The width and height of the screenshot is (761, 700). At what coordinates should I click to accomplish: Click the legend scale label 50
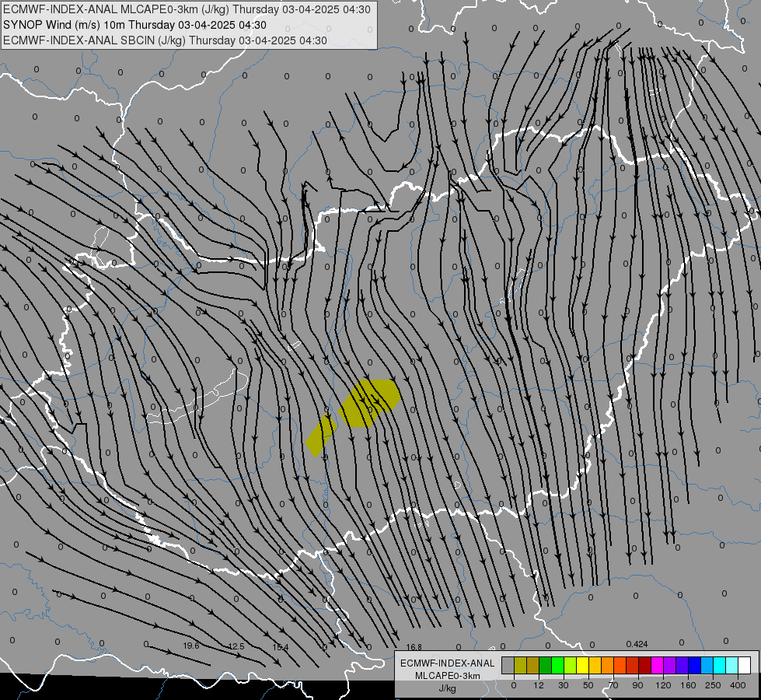(588, 685)
